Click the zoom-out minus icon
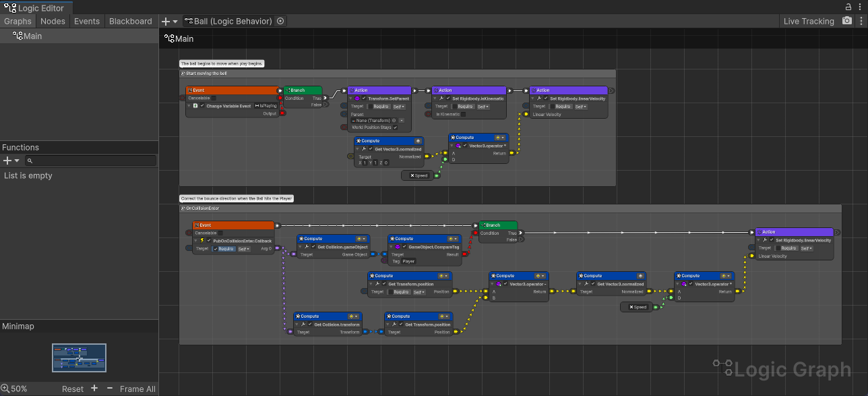The image size is (868, 396). pos(110,389)
